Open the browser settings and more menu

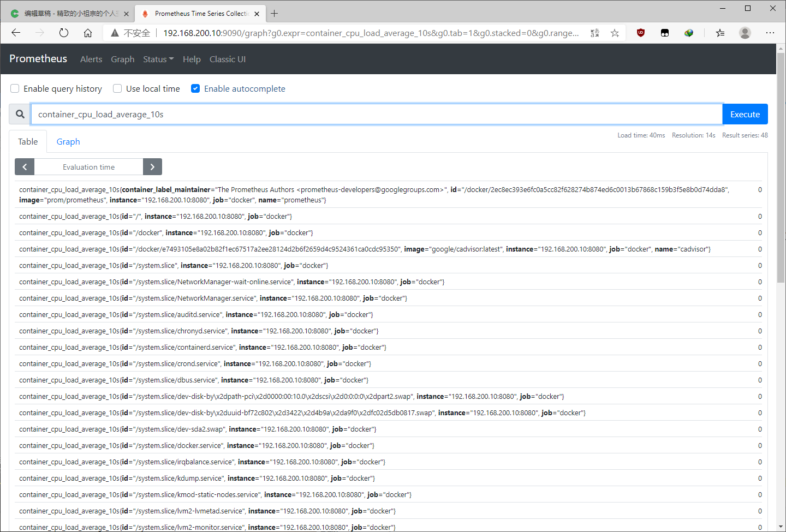pos(770,33)
